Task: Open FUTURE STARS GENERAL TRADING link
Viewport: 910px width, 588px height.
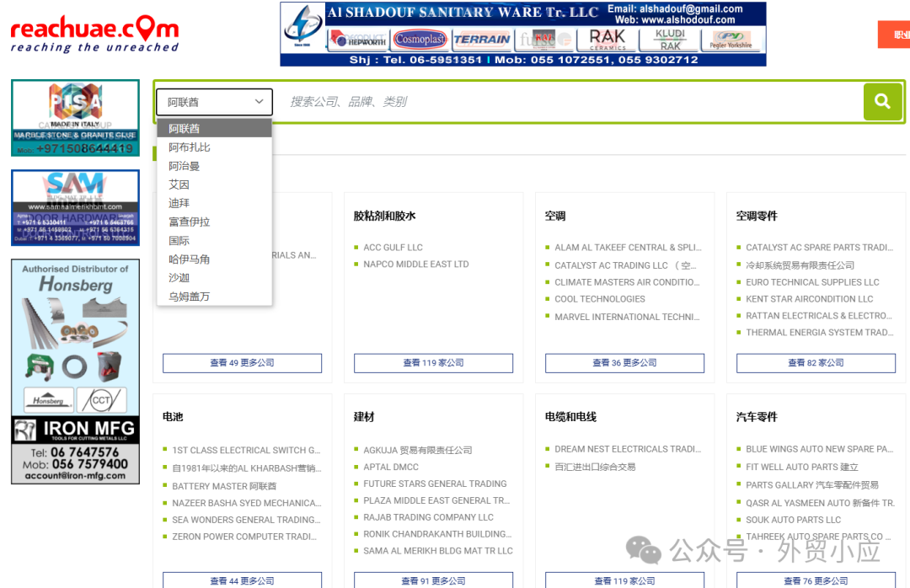Action: coord(436,484)
